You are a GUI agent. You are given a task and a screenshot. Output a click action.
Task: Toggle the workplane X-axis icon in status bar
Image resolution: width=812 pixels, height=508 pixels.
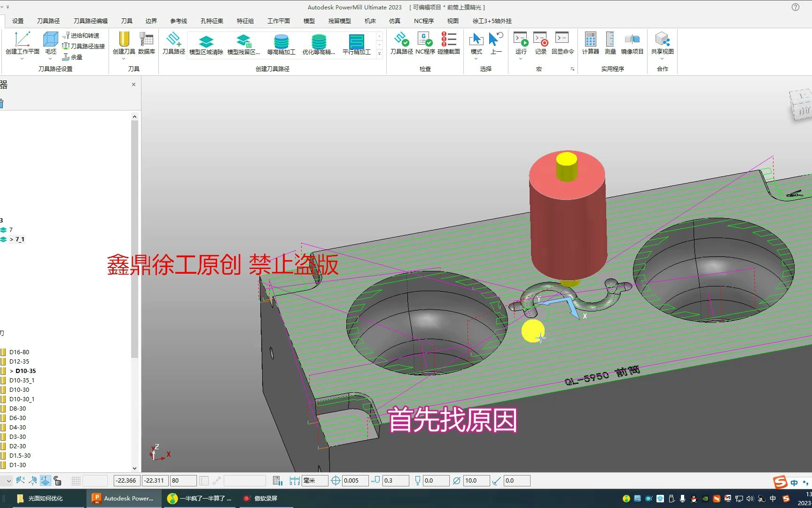point(20,481)
